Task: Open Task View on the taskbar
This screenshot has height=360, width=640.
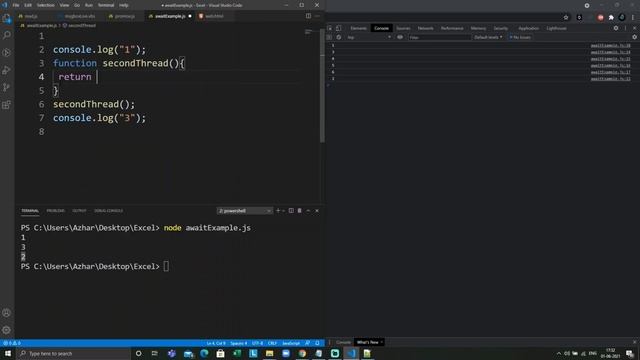Action: (x=154, y=353)
